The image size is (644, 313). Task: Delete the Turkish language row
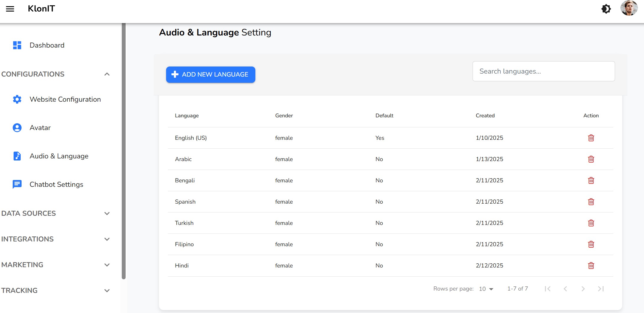point(591,223)
